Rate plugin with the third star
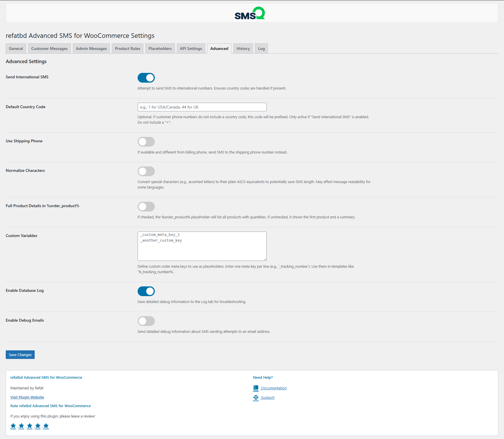This screenshot has height=439, width=504. [30, 426]
